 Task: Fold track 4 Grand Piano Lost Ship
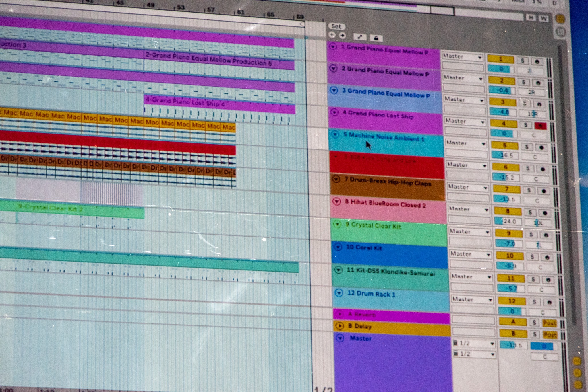tap(334, 112)
